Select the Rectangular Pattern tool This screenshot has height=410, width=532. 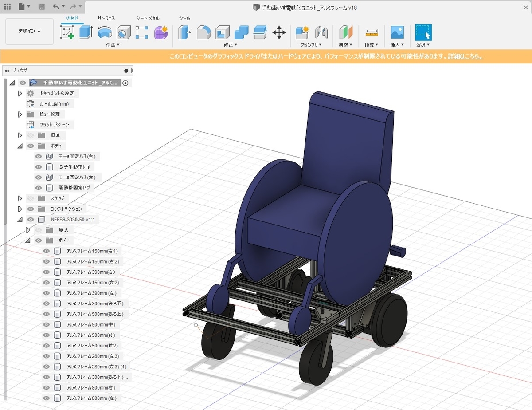pos(142,32)
